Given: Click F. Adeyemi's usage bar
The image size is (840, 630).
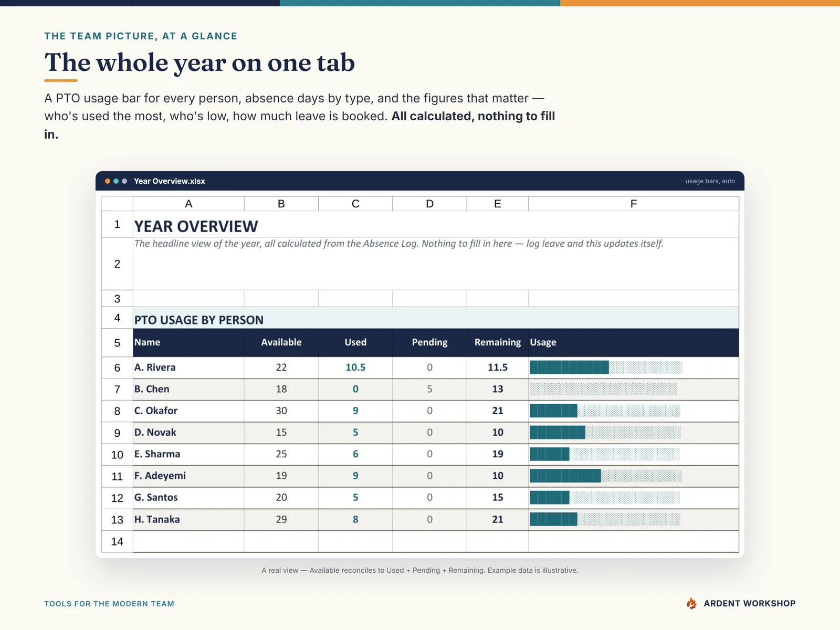Looking at the screenshot, I should pyautogui.click(x=606, y=476).
